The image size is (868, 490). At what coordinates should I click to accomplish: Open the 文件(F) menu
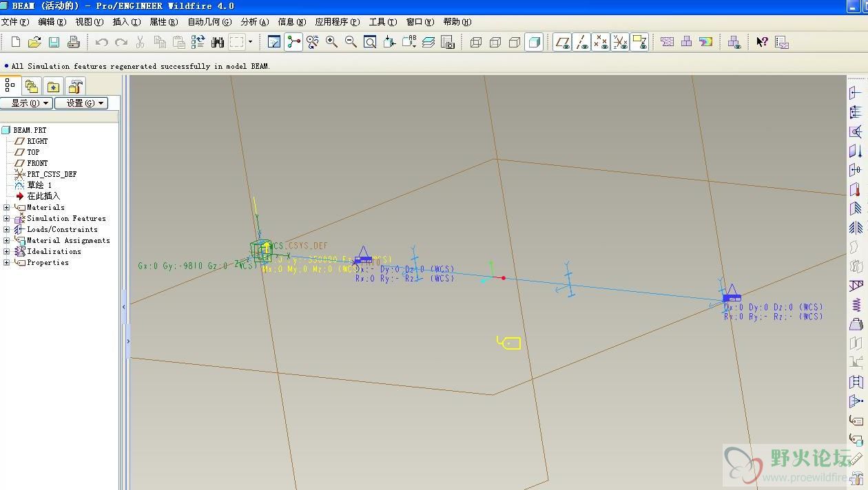[x=15, y=22]
